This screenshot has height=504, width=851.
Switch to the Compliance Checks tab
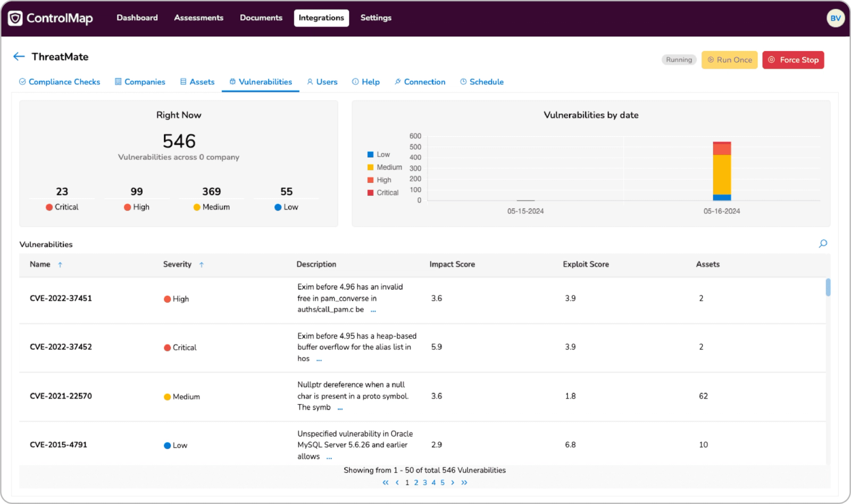point(60,82)
